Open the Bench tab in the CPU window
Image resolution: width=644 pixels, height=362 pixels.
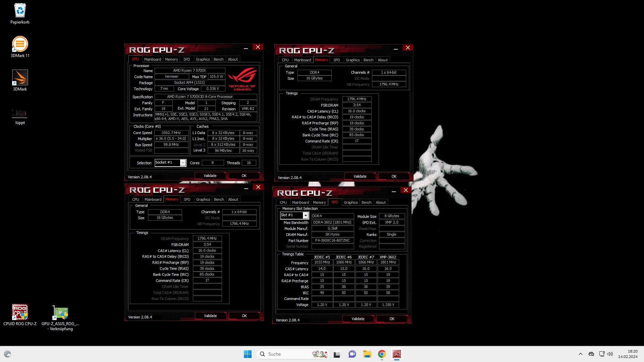(x=218, y=59)
